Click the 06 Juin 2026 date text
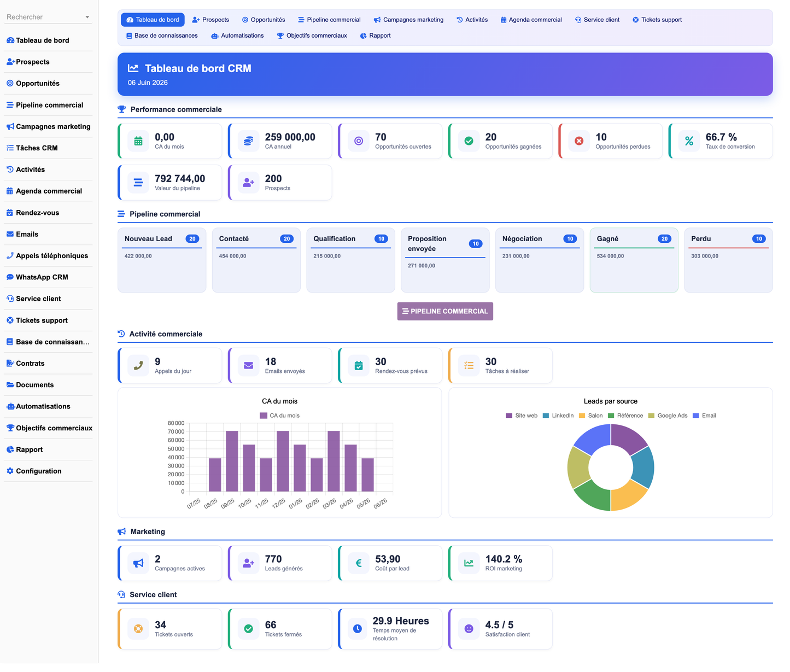This screenshot has width=790, height=672. (148, 83)
